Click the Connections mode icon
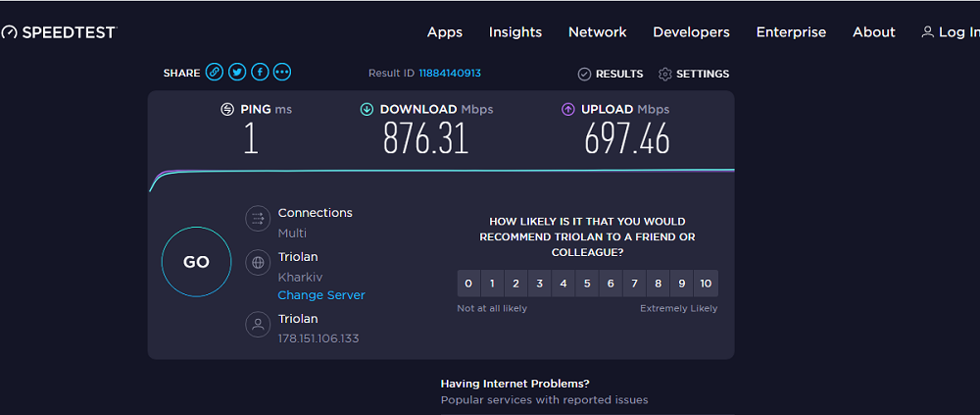The height and width of the screenshot is (415, 980). click(x=258, y=219)
